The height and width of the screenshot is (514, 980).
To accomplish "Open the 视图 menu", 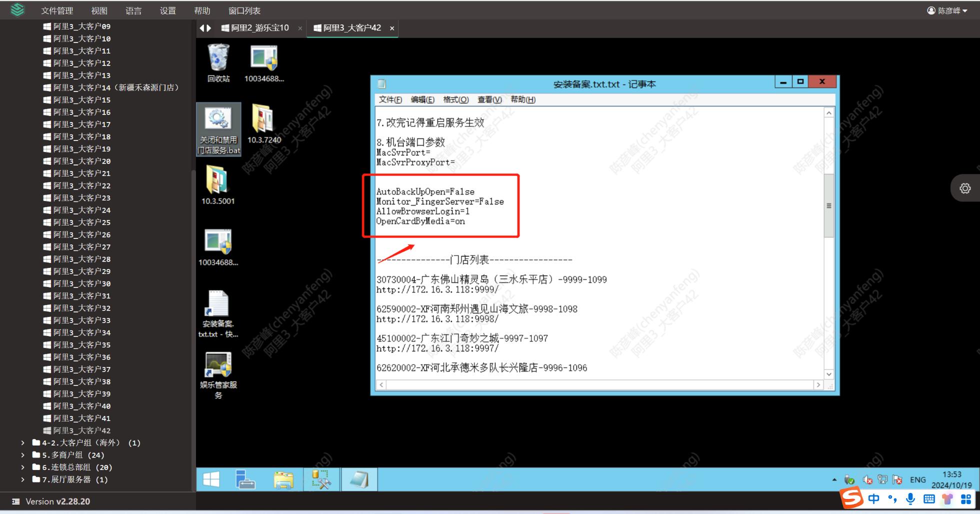I will [99, 10].
